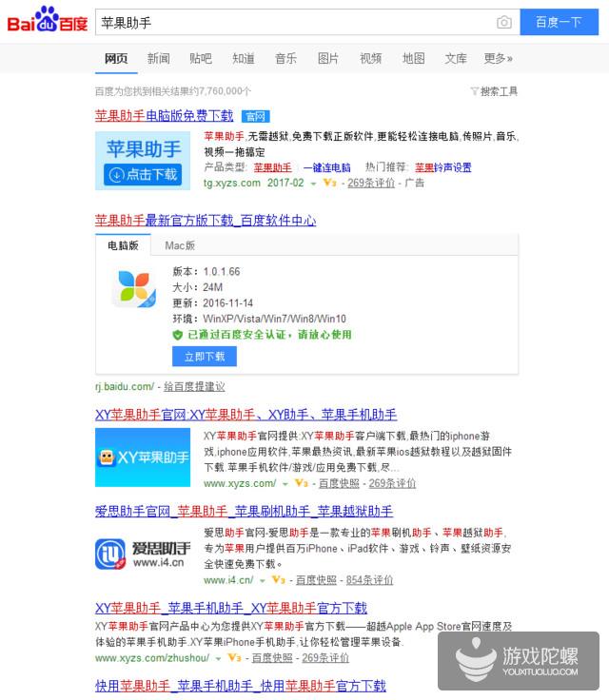Viewport: 609px width, 700px height.
Task: Open 百度快照 for www.i4.cn/
Action: coord(316,580)
